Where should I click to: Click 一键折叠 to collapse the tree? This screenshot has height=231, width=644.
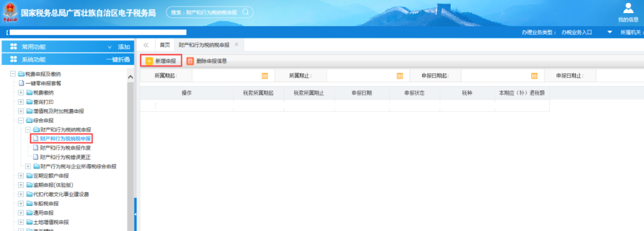118,60
